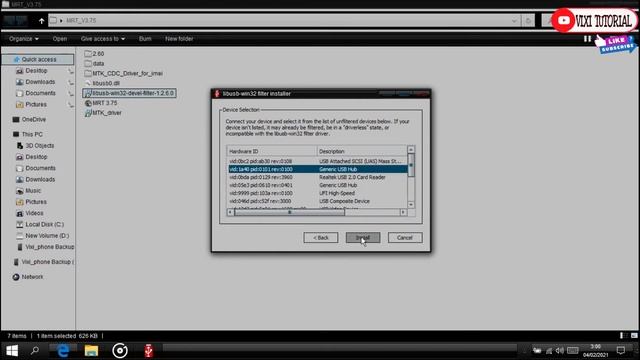Click the keyboard icon in system tray
640x360 pixels.
click(573, 351)
